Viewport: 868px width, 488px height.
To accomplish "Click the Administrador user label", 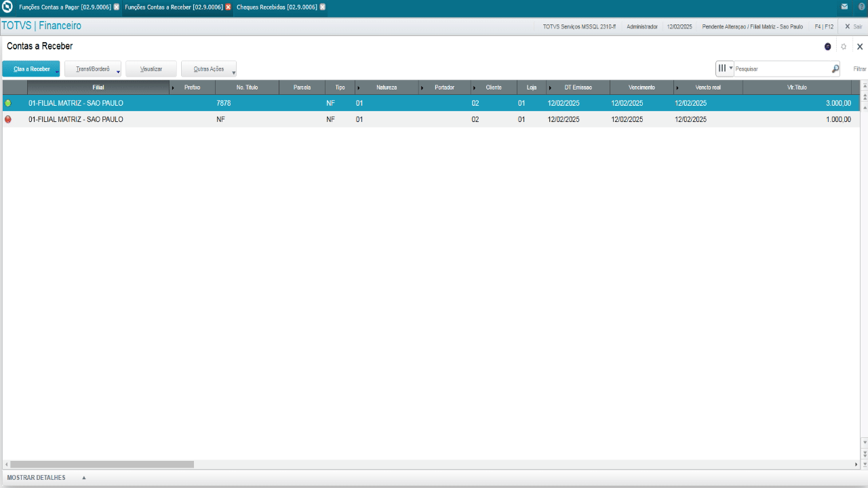I will pos(642,26).
